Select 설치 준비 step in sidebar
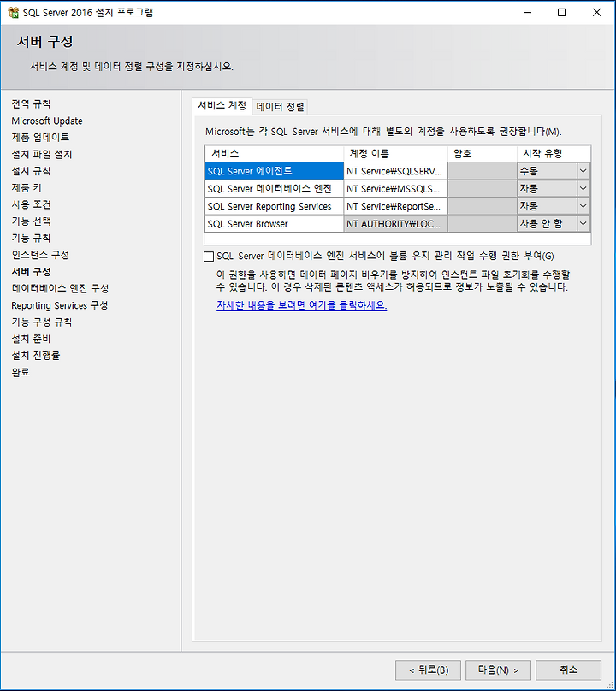The height and width of the screenshot is (691, 616). click(31, 339)
